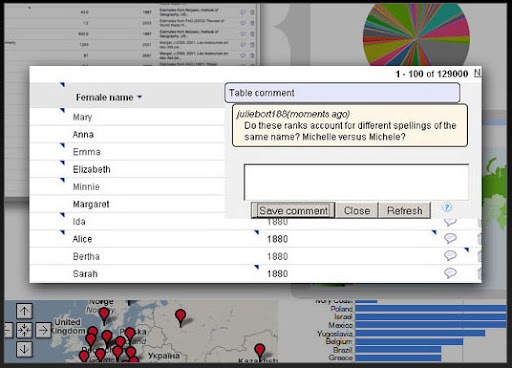Open comment bubble for Bertha row
The image size is (512, 368).
(x=450, y=255)
